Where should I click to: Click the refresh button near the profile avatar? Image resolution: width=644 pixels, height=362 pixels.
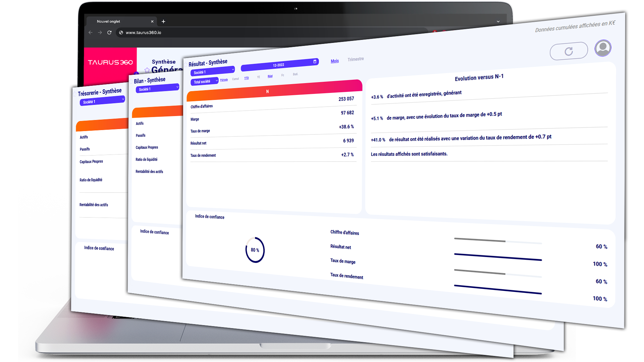[569, 51]
